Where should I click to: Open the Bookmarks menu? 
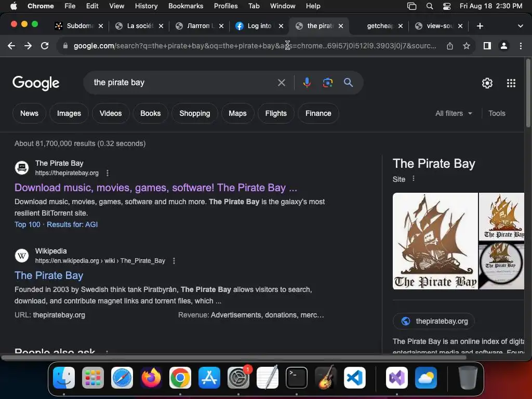coord(185,6)
